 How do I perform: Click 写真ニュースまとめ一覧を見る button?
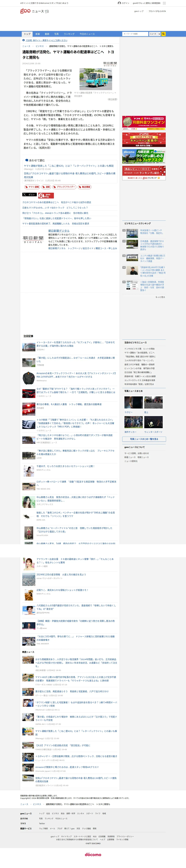(144, 439)
